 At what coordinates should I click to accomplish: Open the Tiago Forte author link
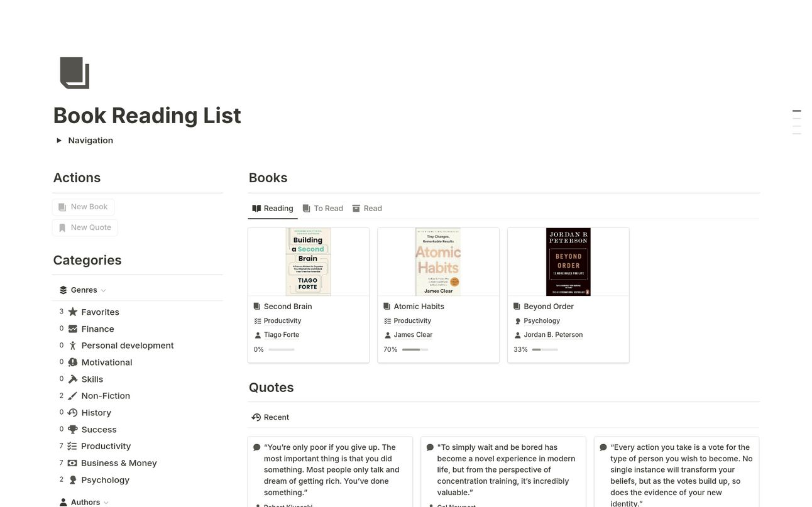pyautogui.click(x=282, y=335)
